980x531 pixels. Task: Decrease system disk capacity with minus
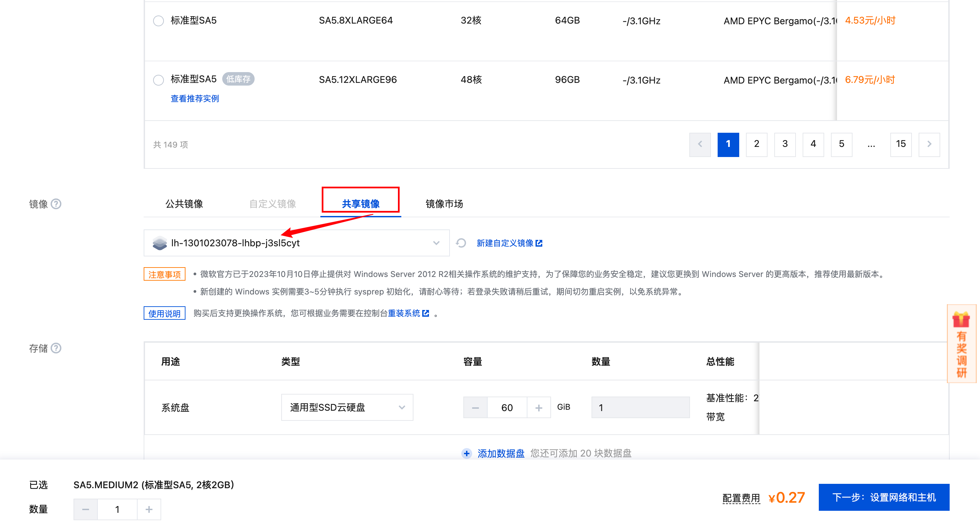point(475,407)
